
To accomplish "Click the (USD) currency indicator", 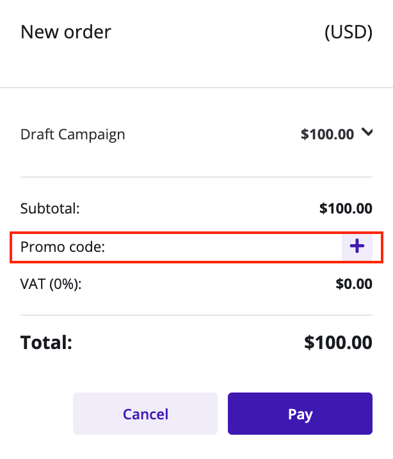I will click(x=348, y=32).
